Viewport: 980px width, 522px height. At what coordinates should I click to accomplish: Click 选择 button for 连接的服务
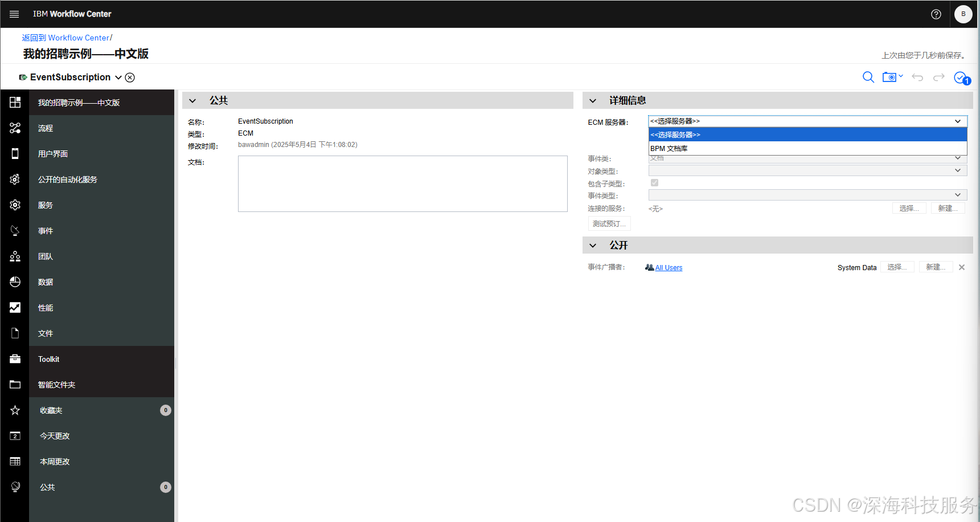click(x=909, y=209)
